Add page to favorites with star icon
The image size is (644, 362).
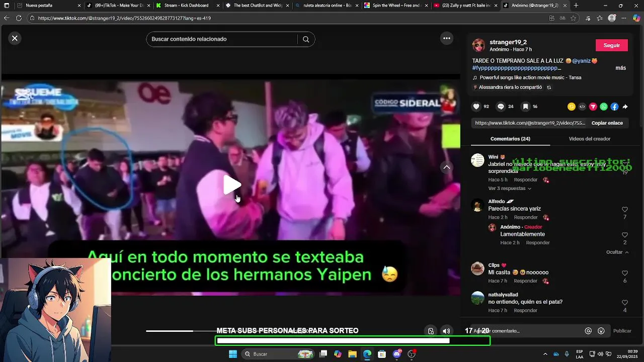click(x=573, y=18)
